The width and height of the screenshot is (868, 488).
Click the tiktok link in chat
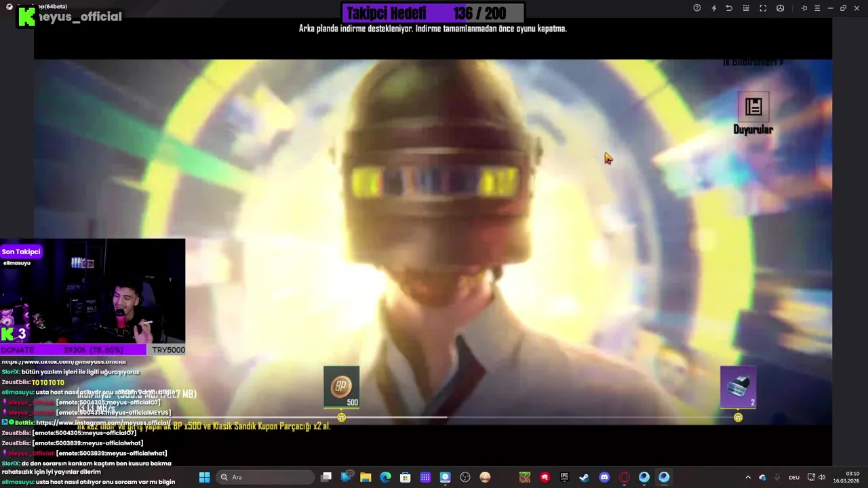coord(64,362)
